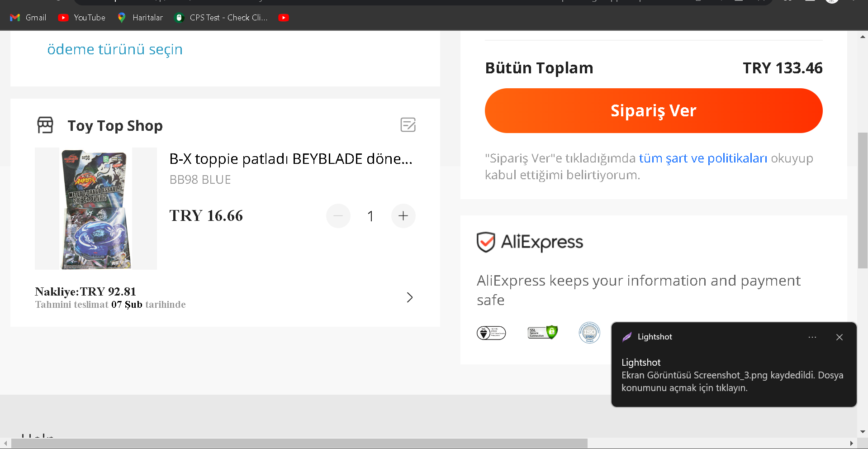Click the Nakliye: TRY 92.81 shipping text
868x449 pixels.
click(x=85, y=291)
